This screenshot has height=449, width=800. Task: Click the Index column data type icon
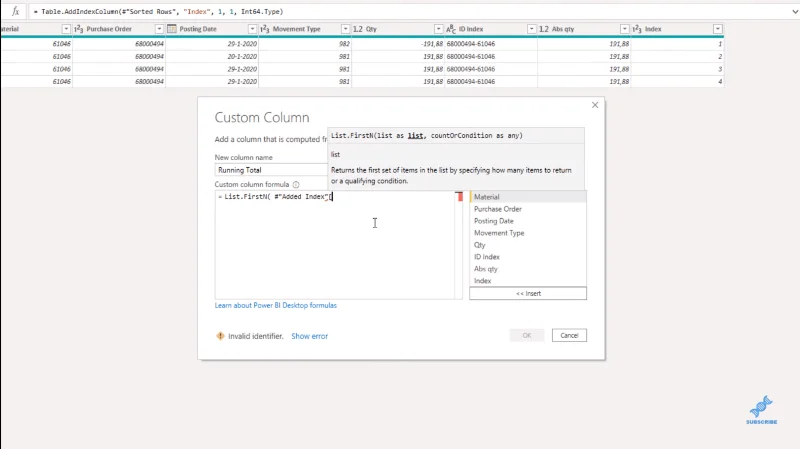click(x=637, y=29)
